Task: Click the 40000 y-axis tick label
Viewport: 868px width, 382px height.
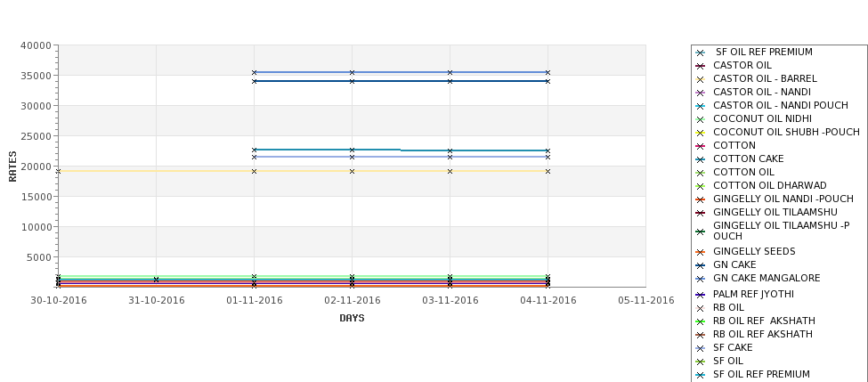Action: pos(36,46)
